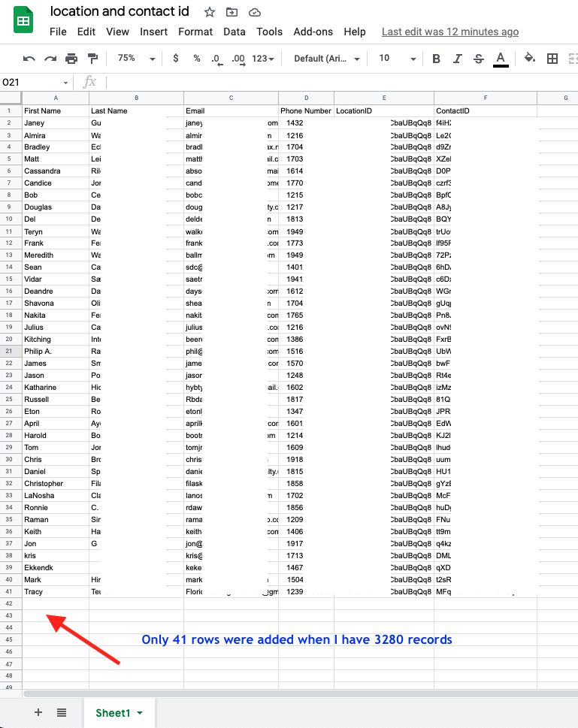Open the text color picker
The width and height of the screenshot is (578, 728).
point(501,59)
